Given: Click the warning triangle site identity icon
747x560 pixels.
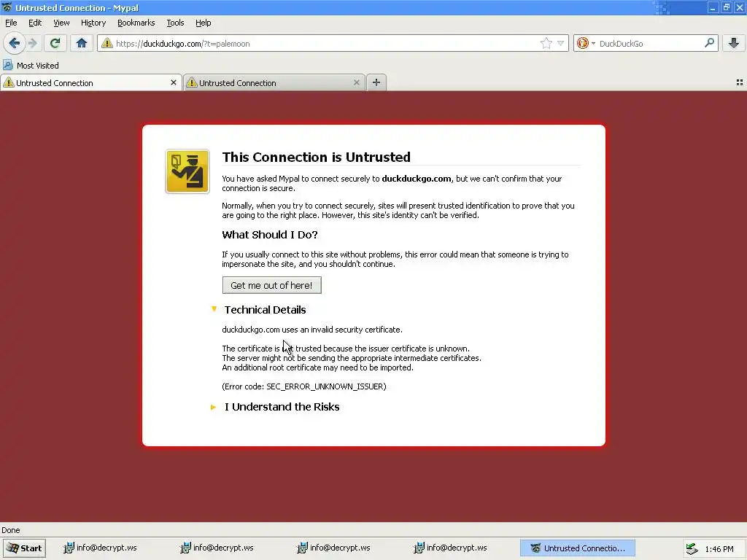Looking at the screenshot, I should pos(107,43).
